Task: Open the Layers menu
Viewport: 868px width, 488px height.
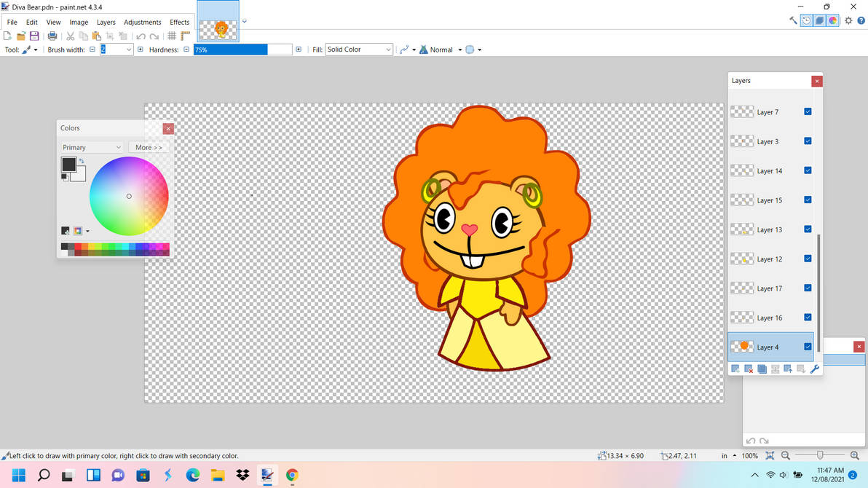Action: [106, 22]
